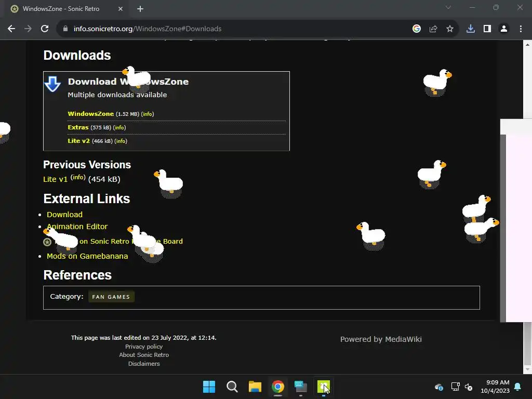Open info link for Lite v2

121,141
